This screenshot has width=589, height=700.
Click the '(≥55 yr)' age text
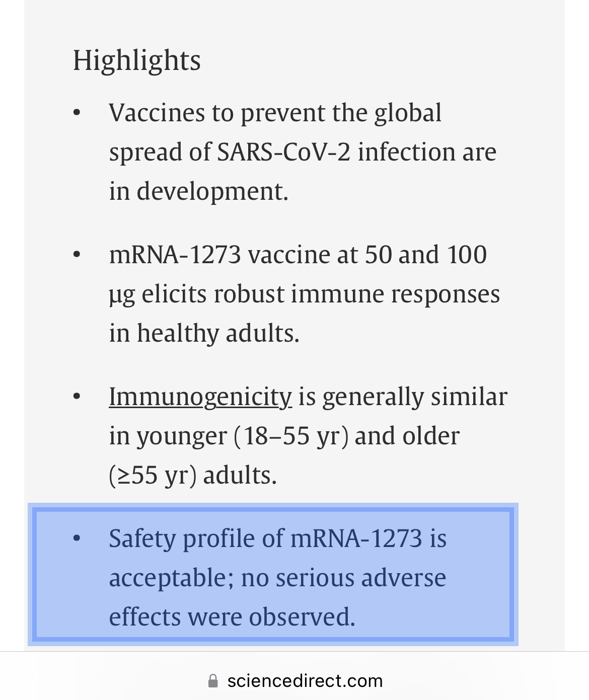(153, 475)
